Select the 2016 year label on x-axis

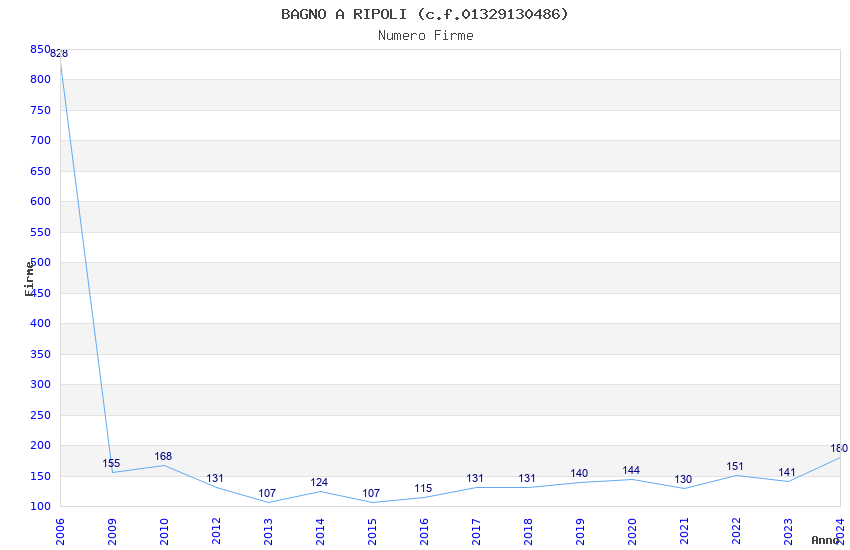click(x=424, y=532)
